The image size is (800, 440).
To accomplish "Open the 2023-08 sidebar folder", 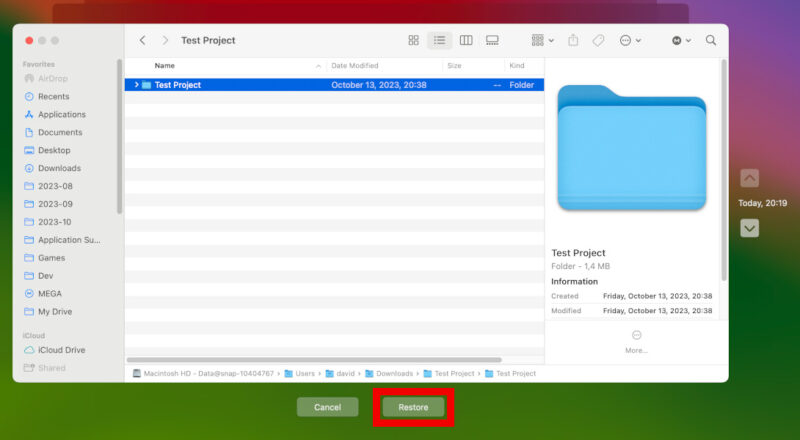I will tap(48, 186).
